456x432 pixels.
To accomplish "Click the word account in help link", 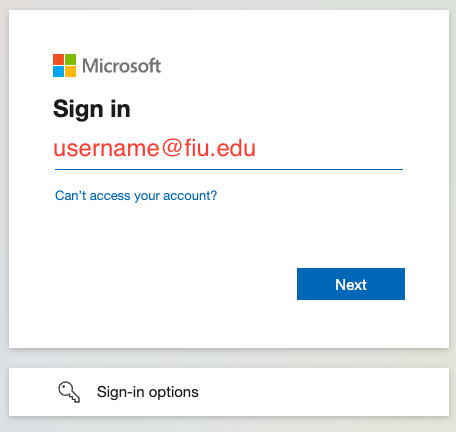I will coord(188,196).
